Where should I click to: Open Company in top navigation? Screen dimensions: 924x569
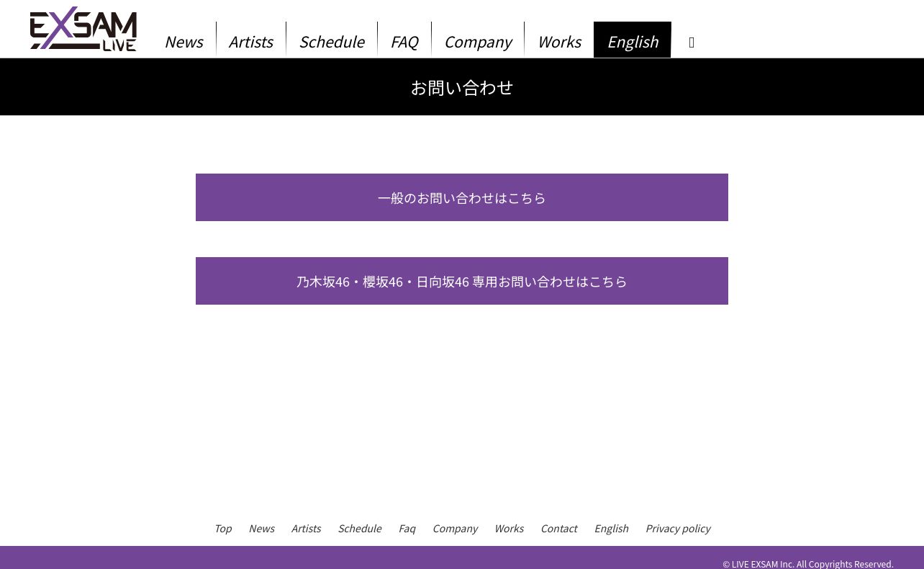point(478,42)
